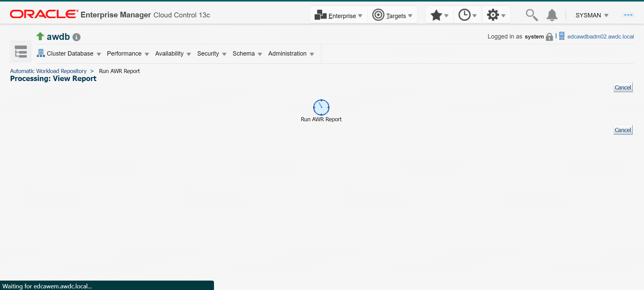Open the Security menu

[212, 54]
